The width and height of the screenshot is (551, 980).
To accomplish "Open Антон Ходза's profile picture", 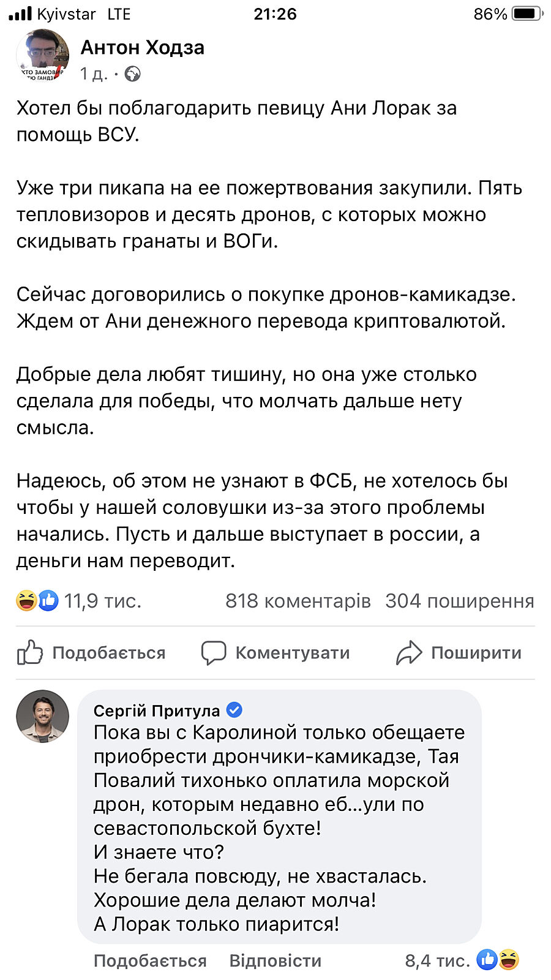I will pyautogui.click(x=42, y=56).
